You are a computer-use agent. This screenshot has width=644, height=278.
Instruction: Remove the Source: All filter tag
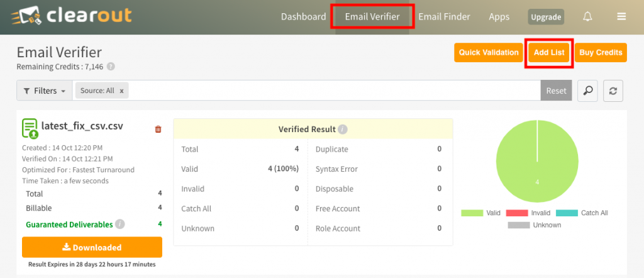click(x=121, y=91)
